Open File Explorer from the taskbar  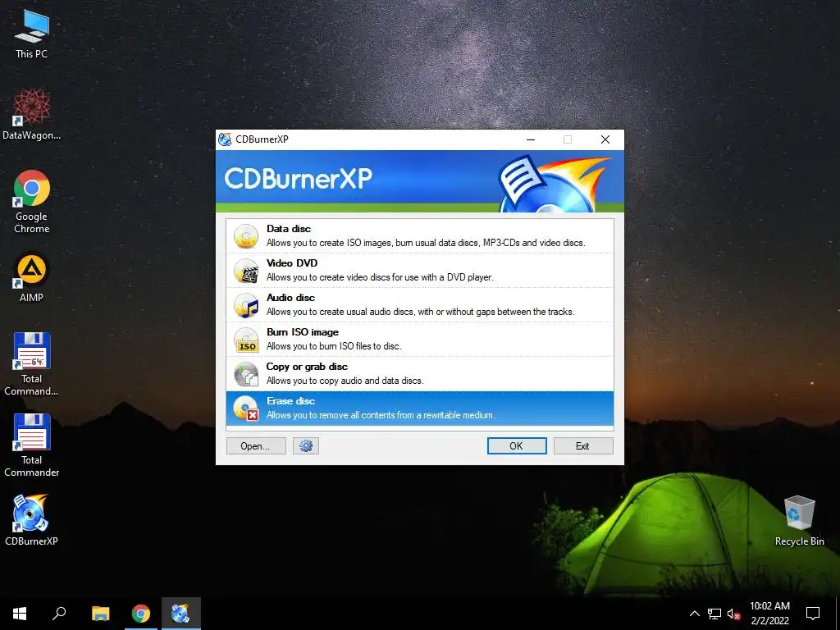tap(100, 614)
